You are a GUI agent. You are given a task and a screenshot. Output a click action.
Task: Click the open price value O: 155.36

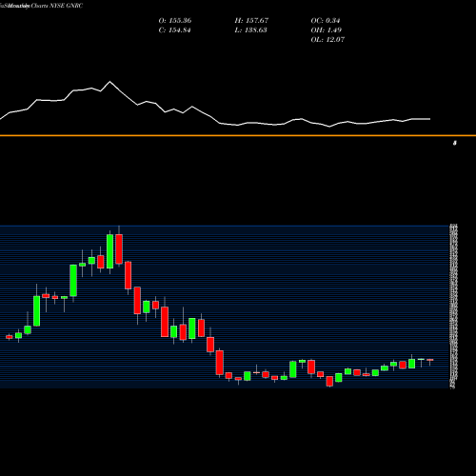click(175, 21)
